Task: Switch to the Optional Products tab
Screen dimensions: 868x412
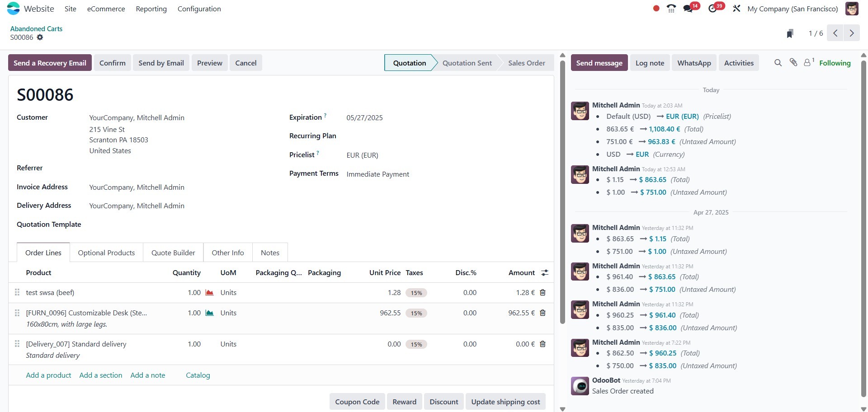Action: tap(106, 253)
